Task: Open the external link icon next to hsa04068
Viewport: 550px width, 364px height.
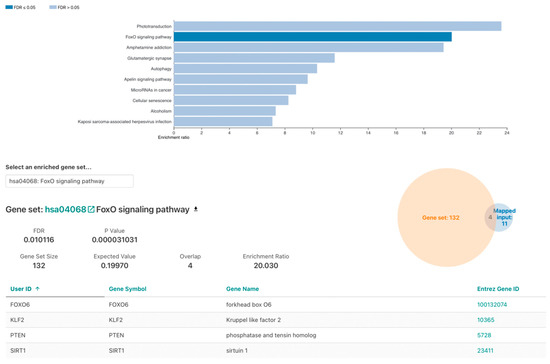Action: coord(91,209)
